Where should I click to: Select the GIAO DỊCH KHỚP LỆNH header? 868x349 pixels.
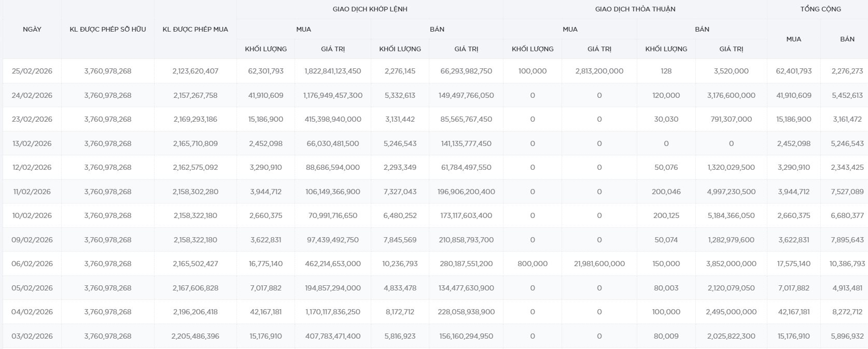(370, 9)
